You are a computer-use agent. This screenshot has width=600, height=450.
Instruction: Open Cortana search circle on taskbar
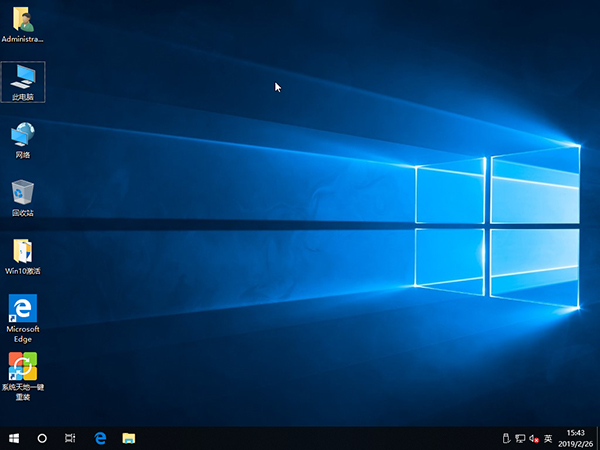[42, 438]
